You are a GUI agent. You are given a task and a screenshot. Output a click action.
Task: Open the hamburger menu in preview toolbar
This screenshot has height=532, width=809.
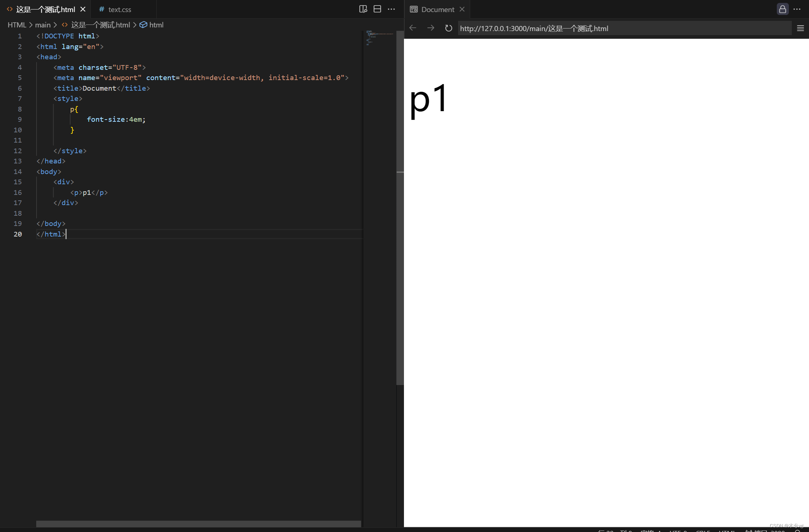801,28
